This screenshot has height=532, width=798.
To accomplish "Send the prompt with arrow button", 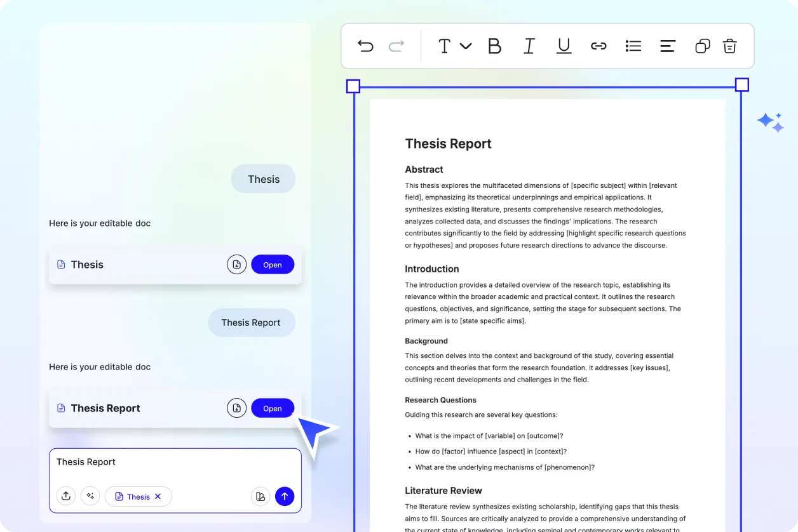I will [x=285, y=496].
